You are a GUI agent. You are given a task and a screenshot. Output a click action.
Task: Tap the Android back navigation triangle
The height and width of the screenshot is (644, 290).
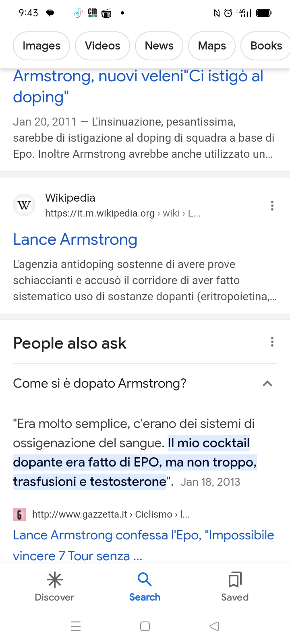point(214,626)
